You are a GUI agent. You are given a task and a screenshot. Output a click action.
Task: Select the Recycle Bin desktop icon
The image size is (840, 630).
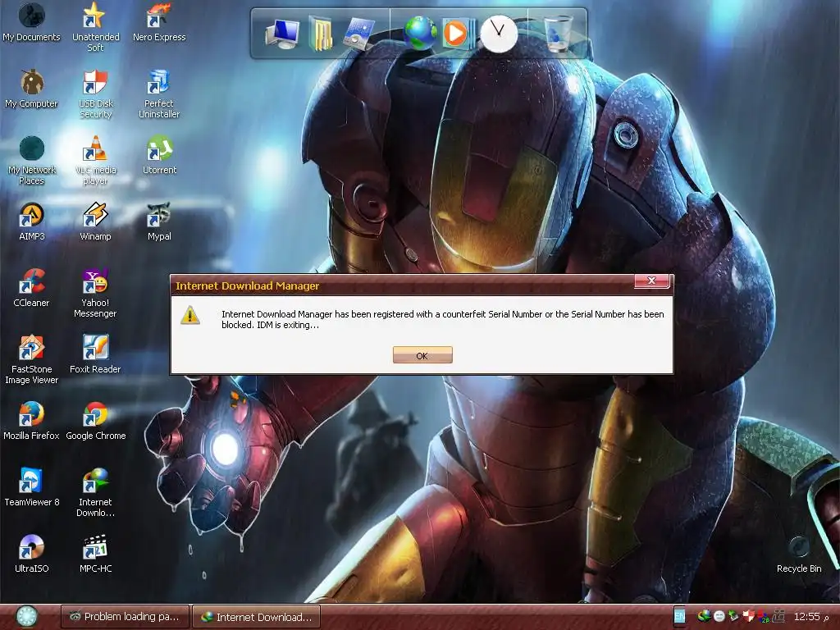[799, 554]
